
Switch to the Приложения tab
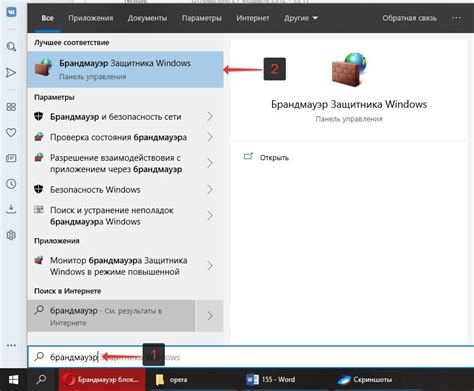click(x=91, y=18)
